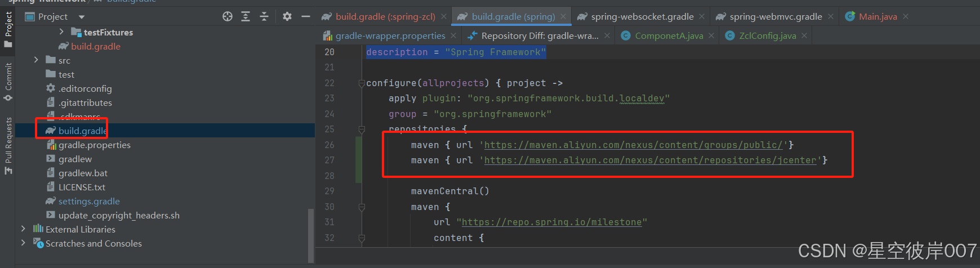Close ComponetA.java tab
980x268 pixels.
coord(711,35)
